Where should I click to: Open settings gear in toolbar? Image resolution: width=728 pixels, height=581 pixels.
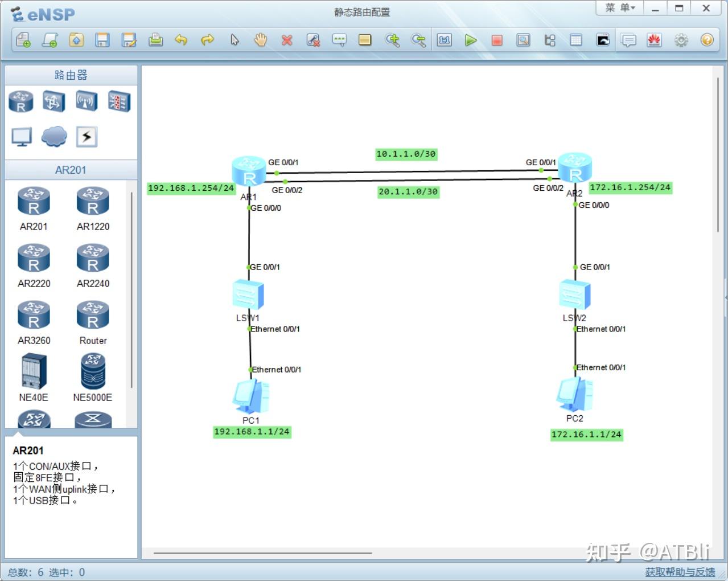(681, 40)
